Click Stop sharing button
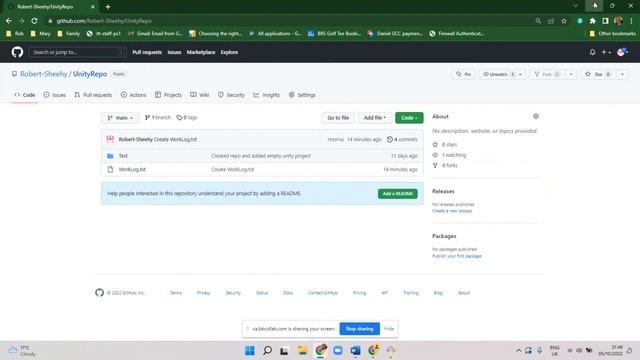 359,329
